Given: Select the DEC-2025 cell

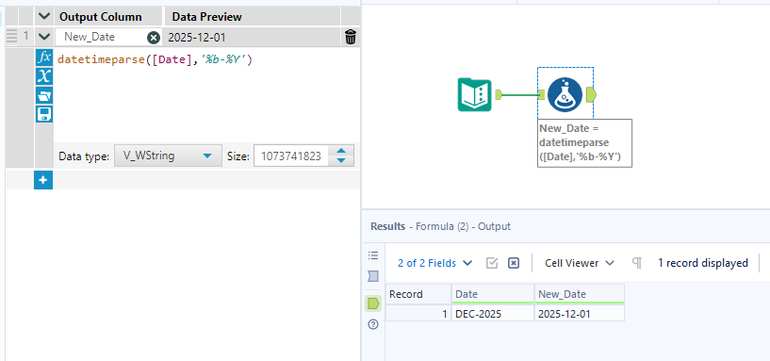Looking at the screenshot, I should click(493, 313).
